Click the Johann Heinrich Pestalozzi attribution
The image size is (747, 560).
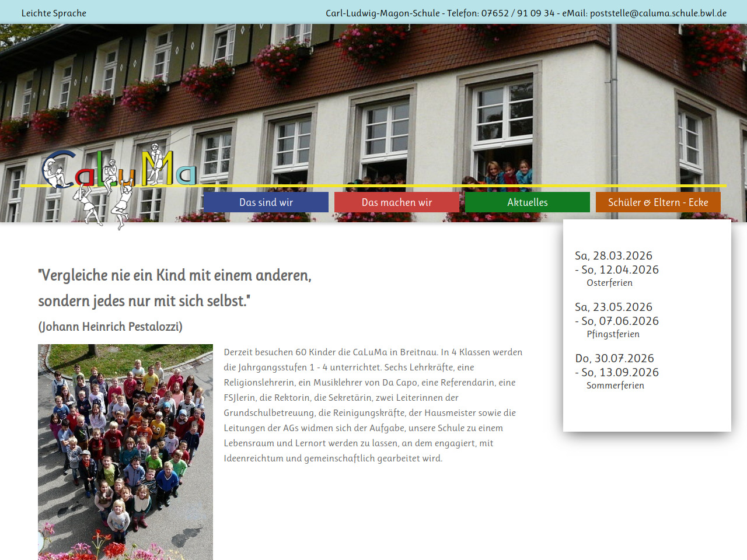tap(110, 327)
